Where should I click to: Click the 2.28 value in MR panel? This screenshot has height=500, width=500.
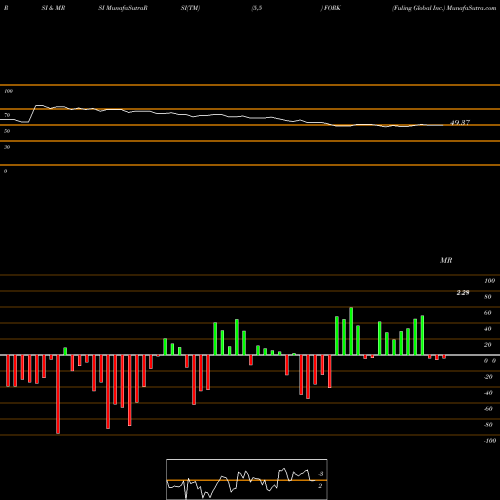click(463, 293)
